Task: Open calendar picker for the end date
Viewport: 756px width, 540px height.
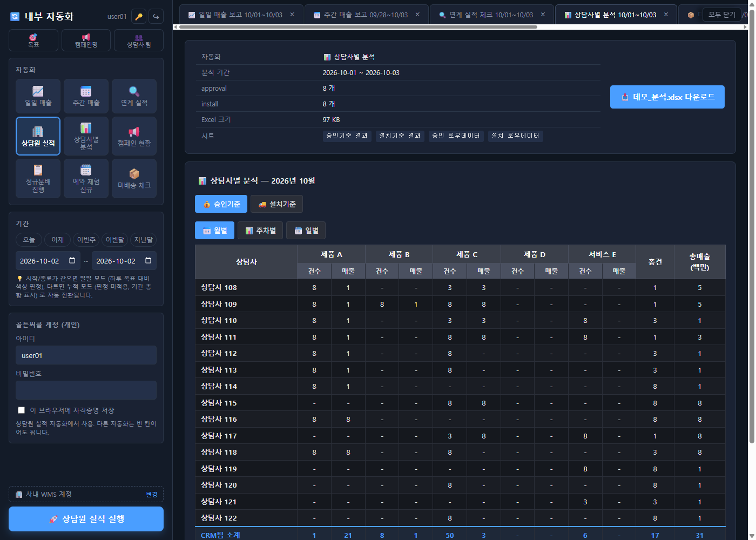Action: click(x=148, y=261)
